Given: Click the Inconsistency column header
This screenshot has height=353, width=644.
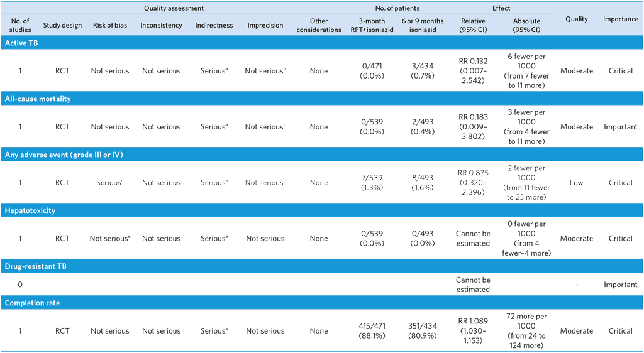Looking at the screenshot, I should point(161,26).
